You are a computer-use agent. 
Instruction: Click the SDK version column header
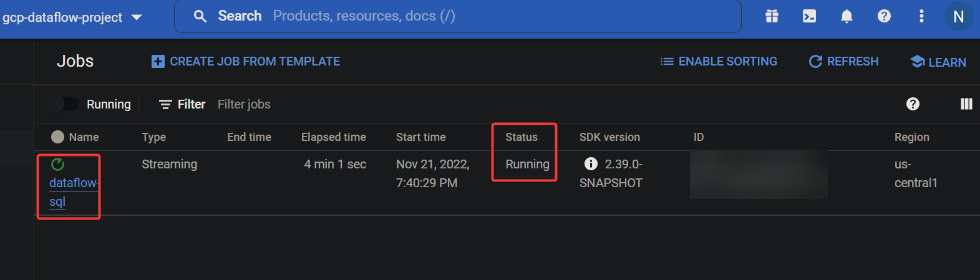[609, 137]
